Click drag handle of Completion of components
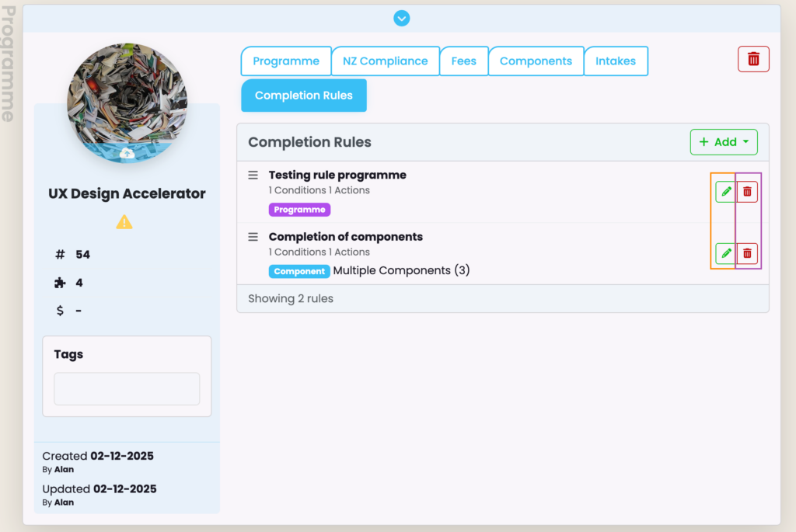Viewport: 796px width, 532px height. point(253,237)
